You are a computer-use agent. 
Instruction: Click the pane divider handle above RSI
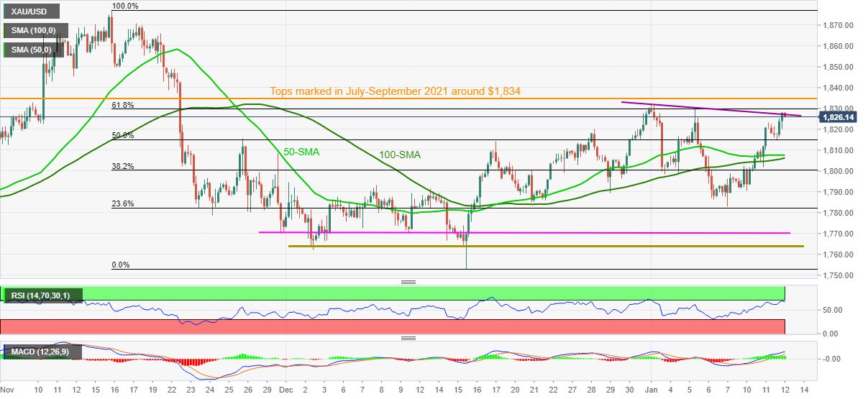(x=408, y=282)
